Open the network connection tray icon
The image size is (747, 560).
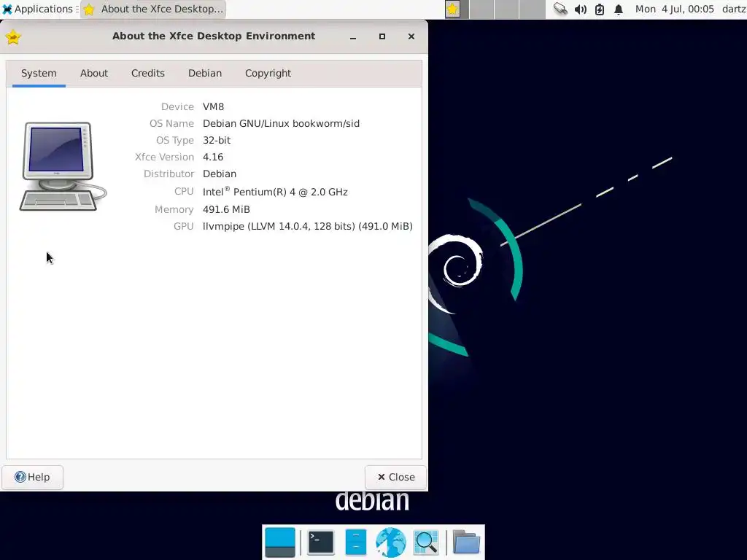pyautogui.click(x=560, y=9)
